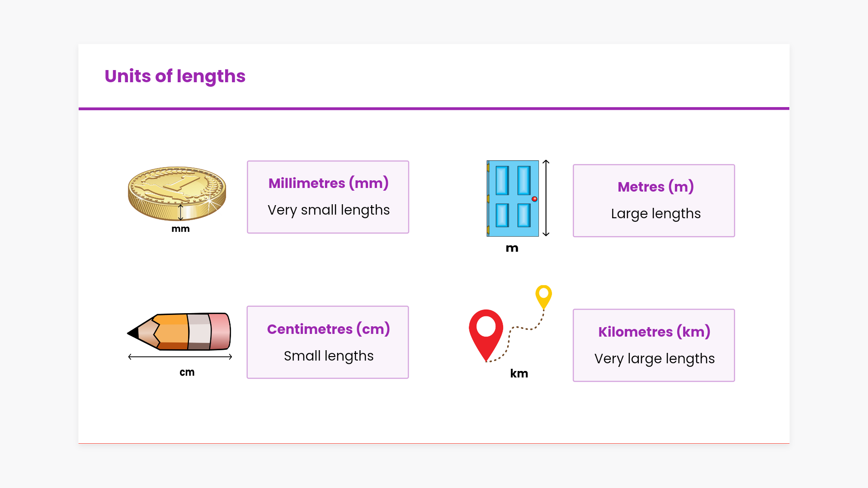Click the "km" label near the pins
The height and width of the screenshot is (488, 868).
[x=519, y=374]
